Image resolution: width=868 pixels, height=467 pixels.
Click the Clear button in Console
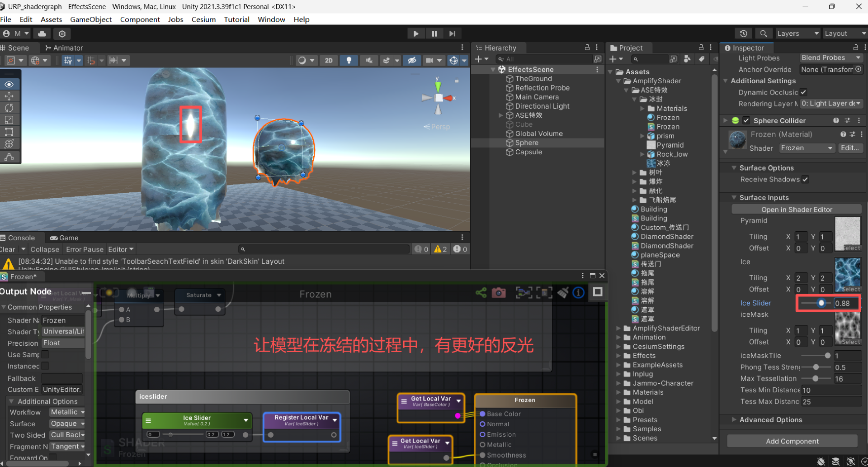7,249
